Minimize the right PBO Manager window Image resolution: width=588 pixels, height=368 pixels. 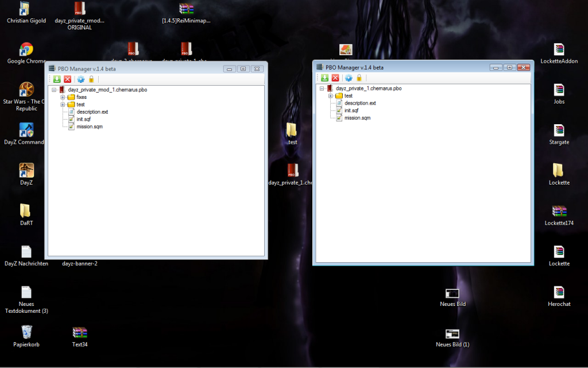point(496,67)
